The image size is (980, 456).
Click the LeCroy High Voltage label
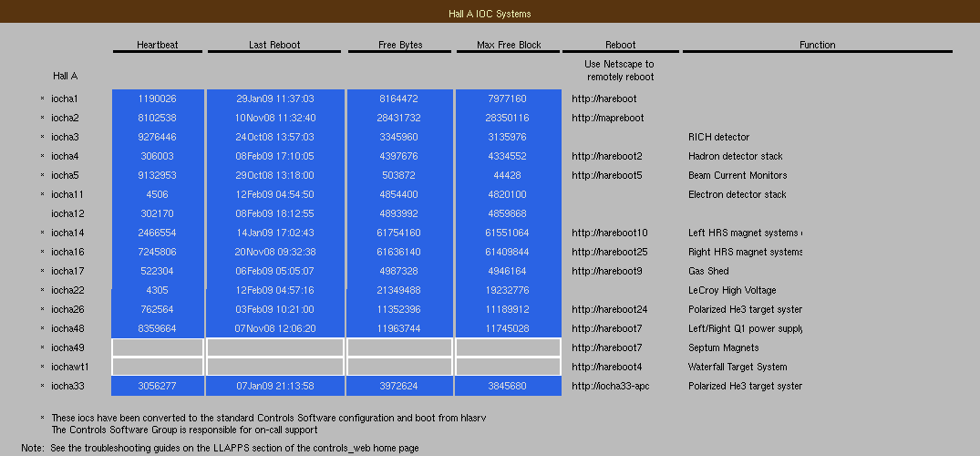(732, 290)
